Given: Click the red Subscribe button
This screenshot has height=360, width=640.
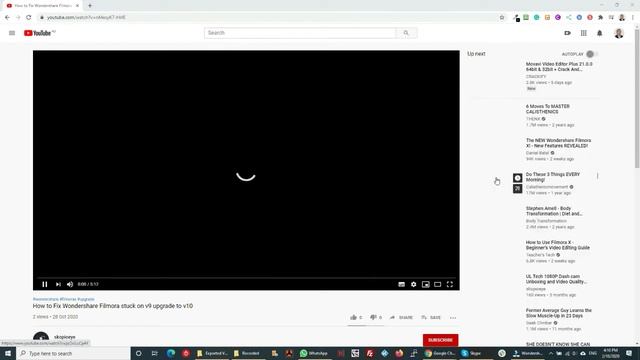Looking at the screenshot, I should tap(440, 340).
